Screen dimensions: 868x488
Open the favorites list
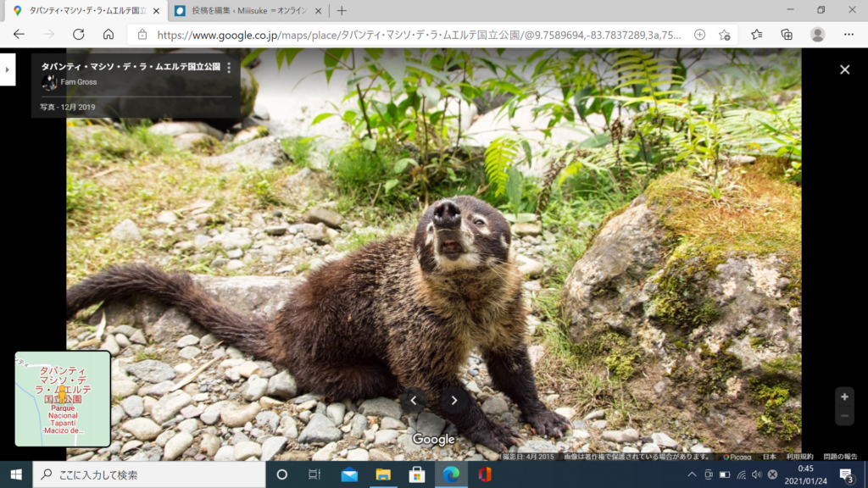click(757, 34)
